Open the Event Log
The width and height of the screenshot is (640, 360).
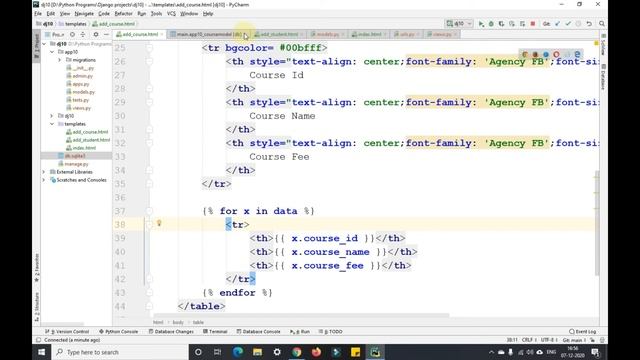pyautogui.click(x=582, y=331)
